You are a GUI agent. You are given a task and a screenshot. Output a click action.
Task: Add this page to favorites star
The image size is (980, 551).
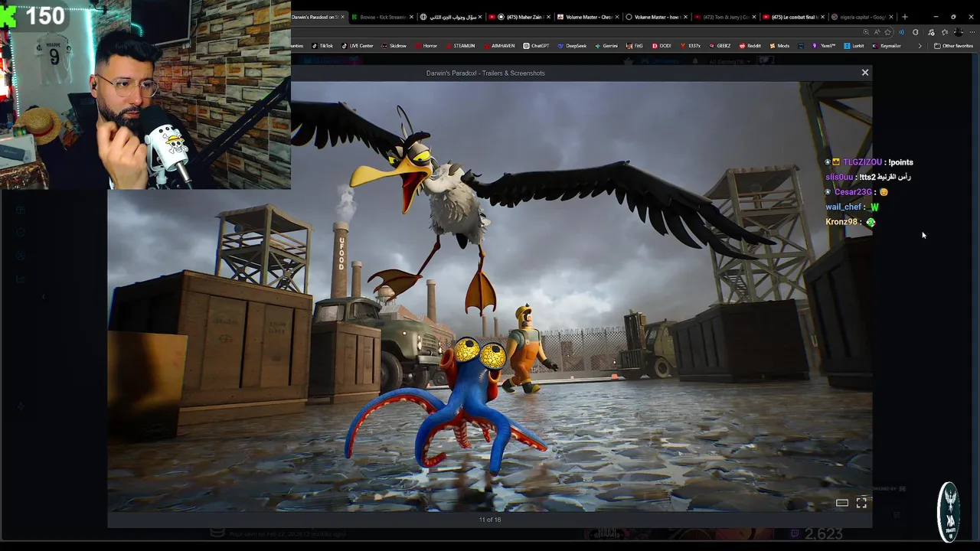pyautogui.click(x=887, y=32)
